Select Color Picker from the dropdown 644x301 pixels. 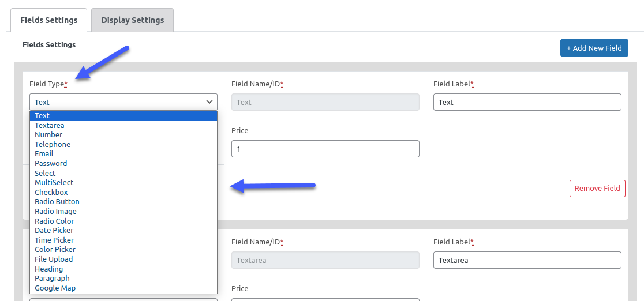click(x=55, y=250)
